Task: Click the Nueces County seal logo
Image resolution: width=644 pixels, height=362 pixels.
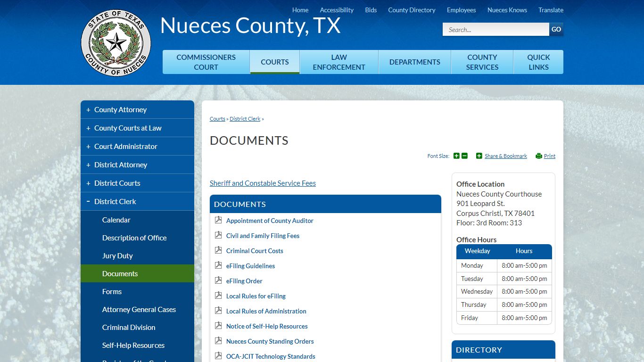Action: 116,43
